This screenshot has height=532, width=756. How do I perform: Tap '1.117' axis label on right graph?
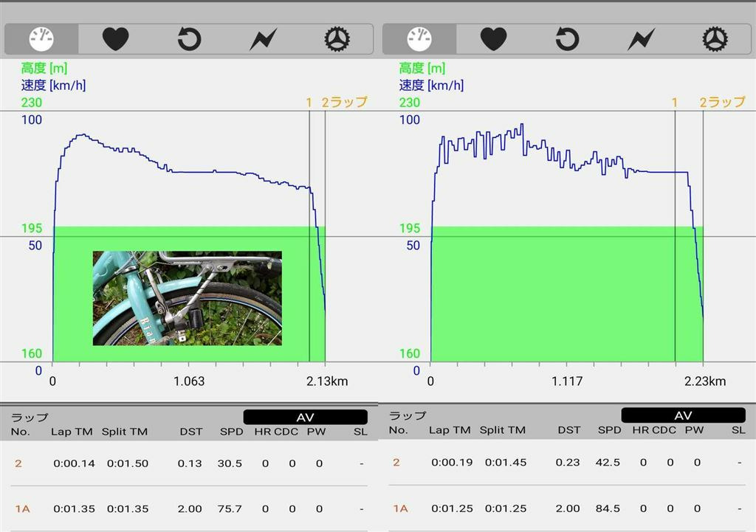[x=567, y=381]
